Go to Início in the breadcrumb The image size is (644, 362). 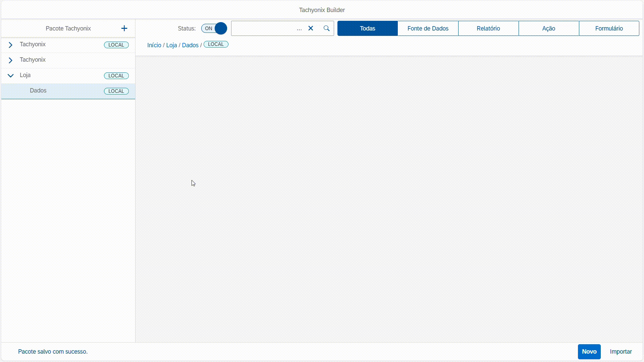[x=154, y=45]
